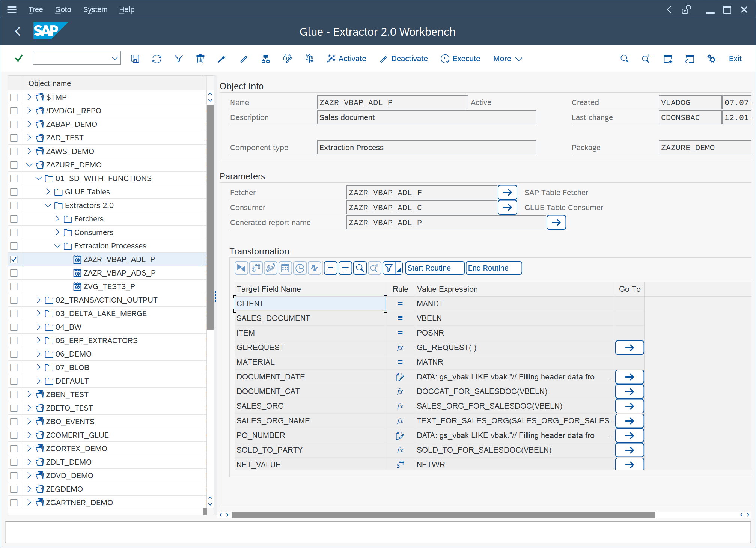This screenshot has height=548, width=756.
Task: Open the System menu
Action: [x=95, y=9]
